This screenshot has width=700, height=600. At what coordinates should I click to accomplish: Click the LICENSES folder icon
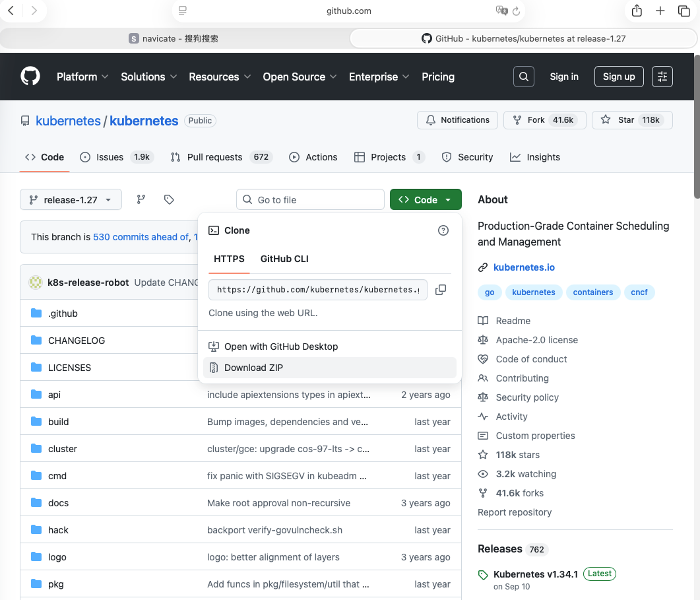coord(36,367)
